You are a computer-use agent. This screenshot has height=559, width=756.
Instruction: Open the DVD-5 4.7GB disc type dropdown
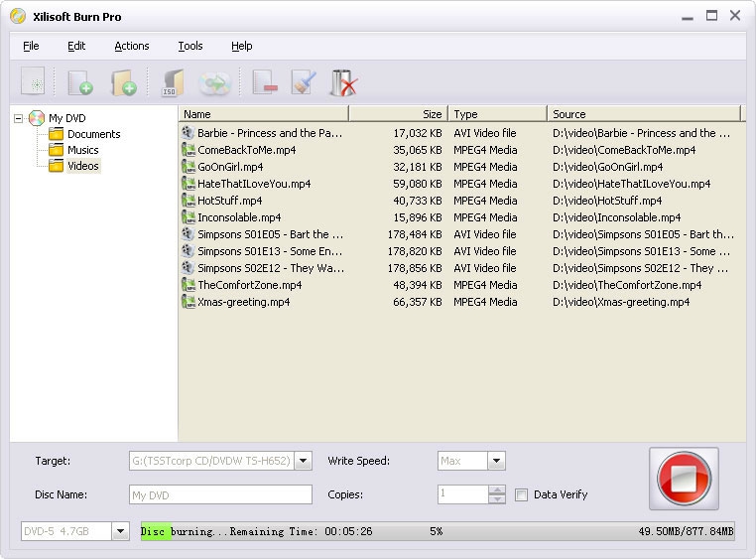click(120, 531)
